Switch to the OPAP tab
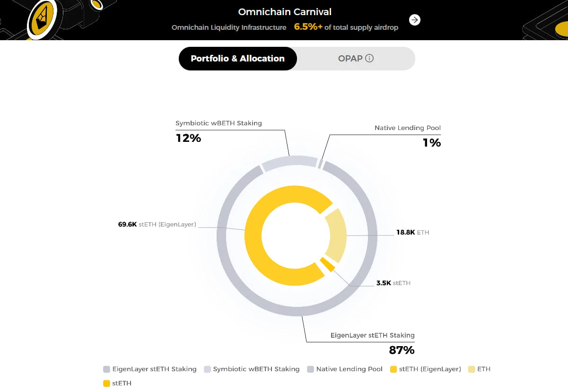Viewport: 568px width, 392px height. coord(349,58)
